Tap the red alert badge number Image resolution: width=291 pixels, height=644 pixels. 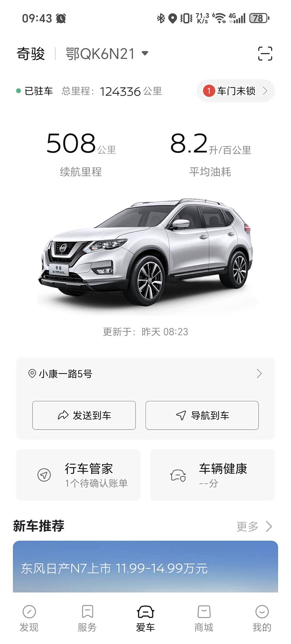click(209, 91)
